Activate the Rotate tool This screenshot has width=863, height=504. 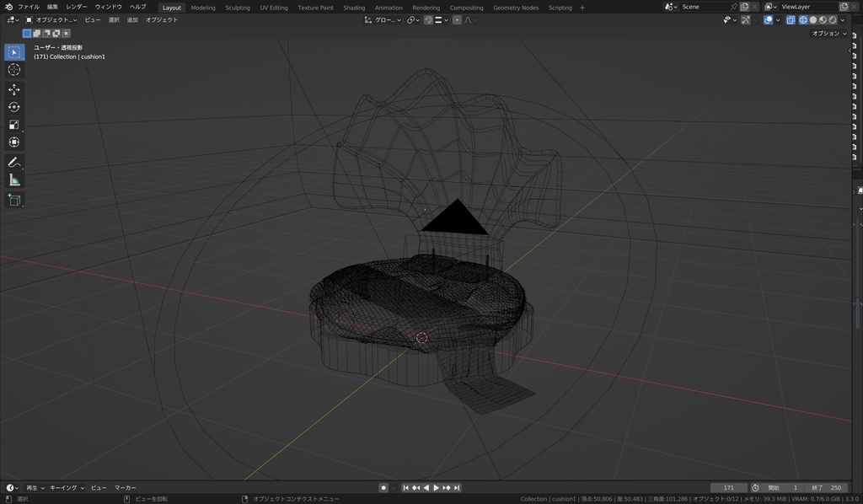(x=14, y=107)
